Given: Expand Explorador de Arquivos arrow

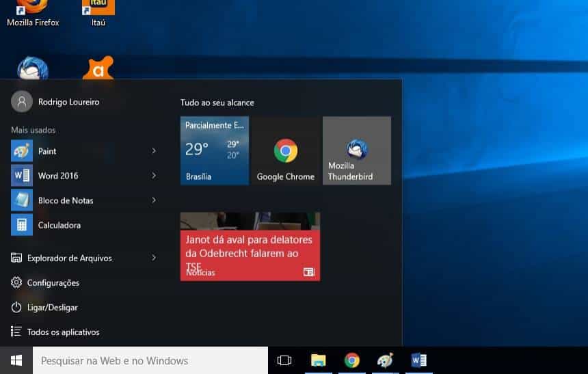Looking at the screenshot, I should [x=154, y=258].
